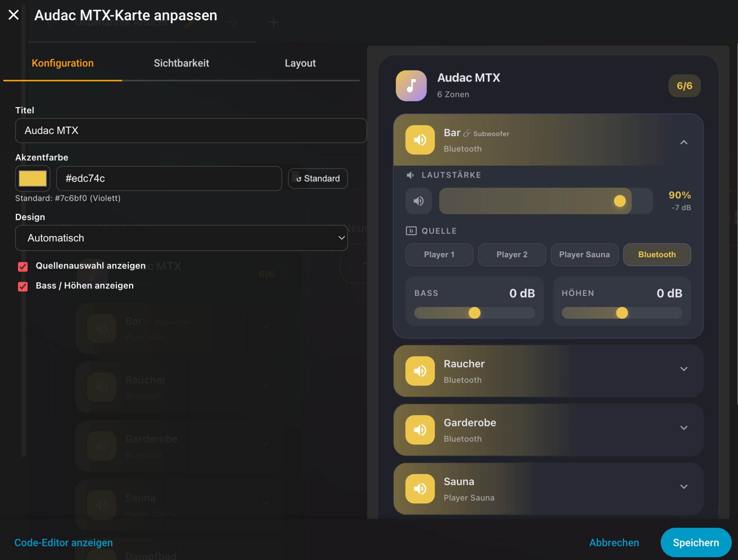Click the Raucher zone speaker icon
This screenshot has width=738, height=560.
420,371
